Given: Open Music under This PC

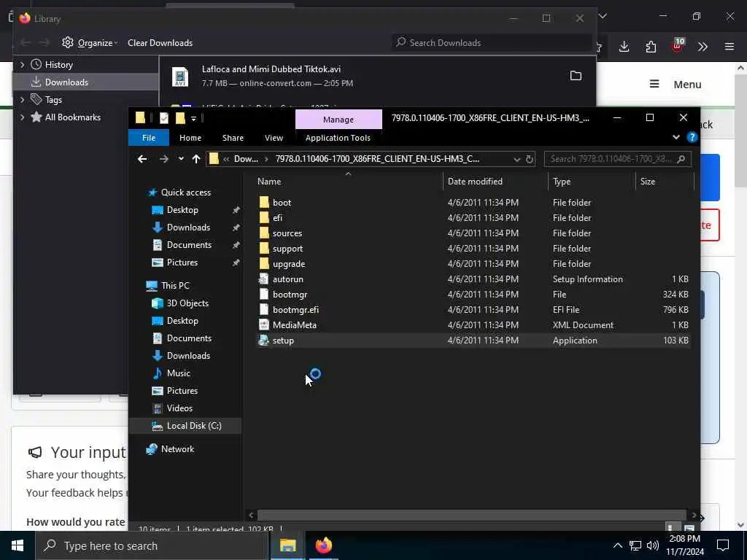Looking at the screenshot, I should click(178, 373).
